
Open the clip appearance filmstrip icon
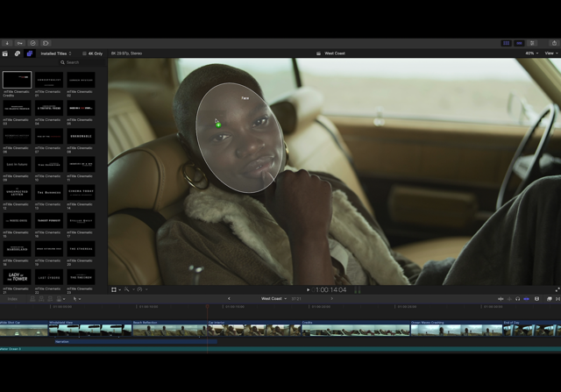click(x=536, y=299)
